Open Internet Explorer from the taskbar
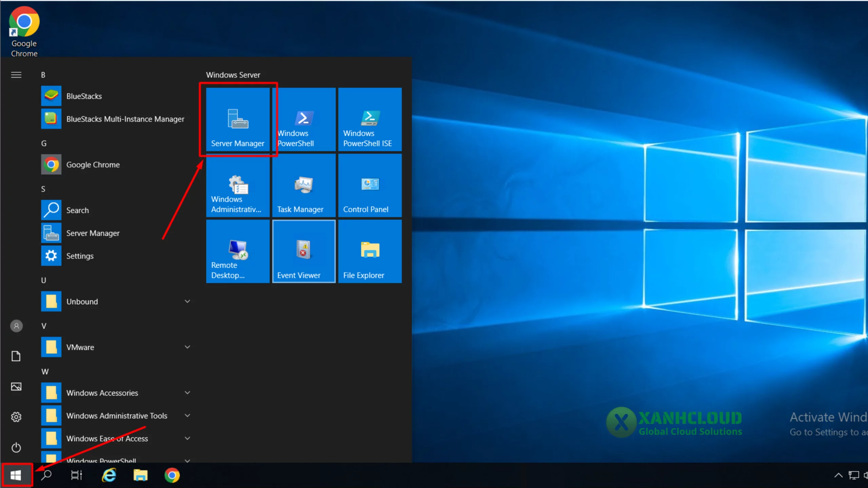Image resolution: width=868 pixels, height=488 pixels. click(109, 475)
